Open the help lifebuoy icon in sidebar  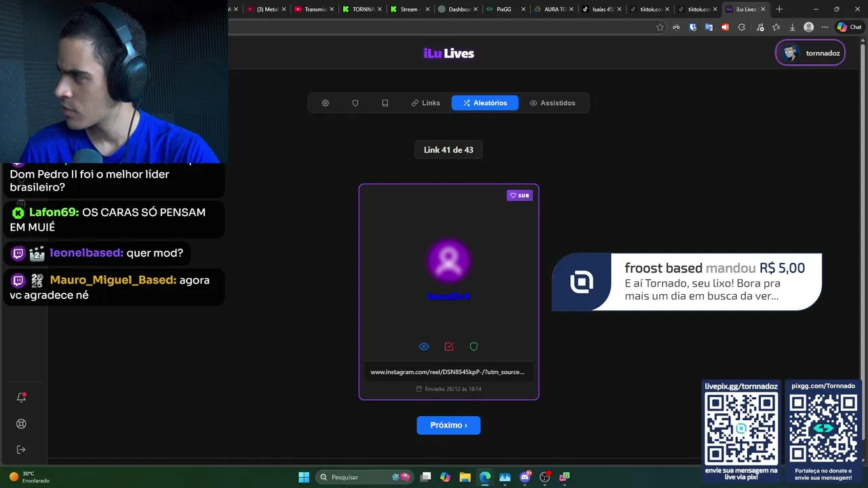click(x=21, y=424)
